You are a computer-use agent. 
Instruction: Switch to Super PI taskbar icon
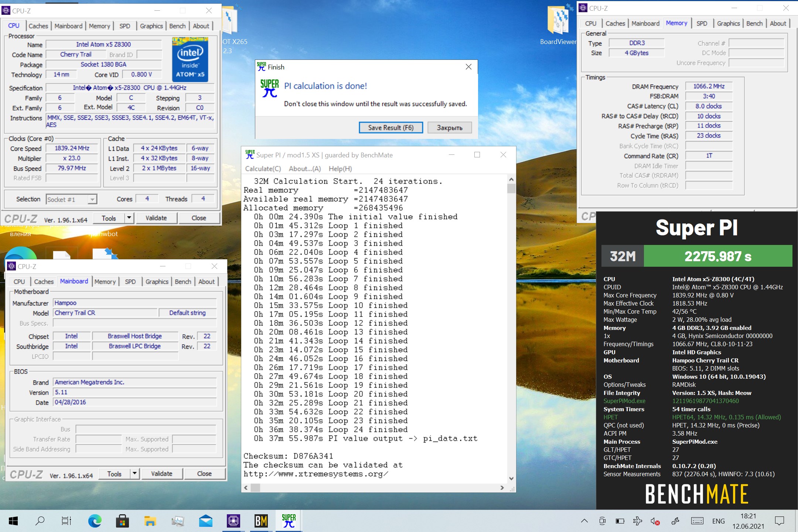click(289, 521)
